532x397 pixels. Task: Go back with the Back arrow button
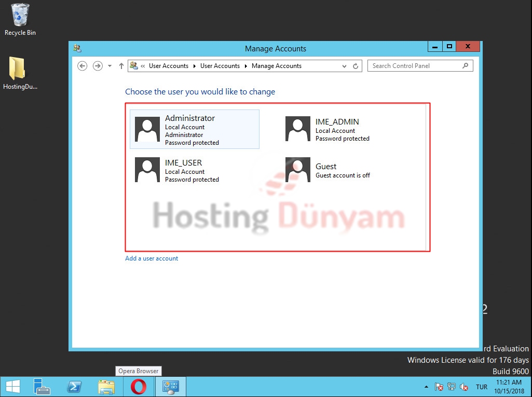coord(82,66)
